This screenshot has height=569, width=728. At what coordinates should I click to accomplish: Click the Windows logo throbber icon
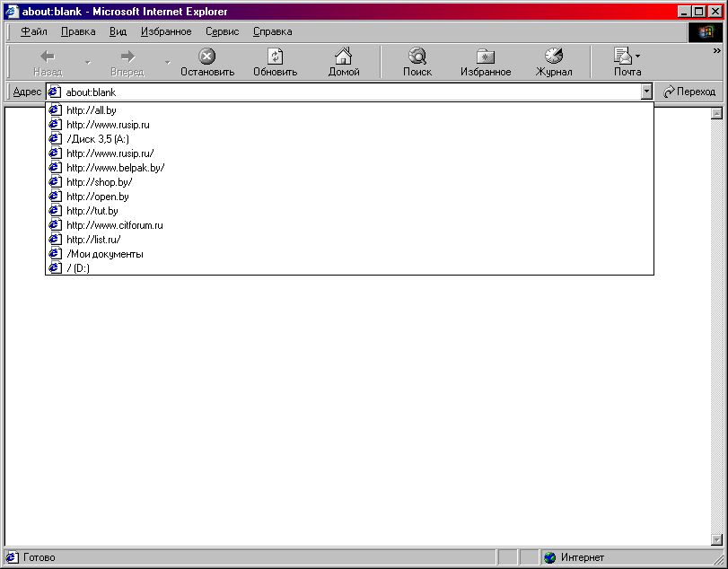point(706,31)
